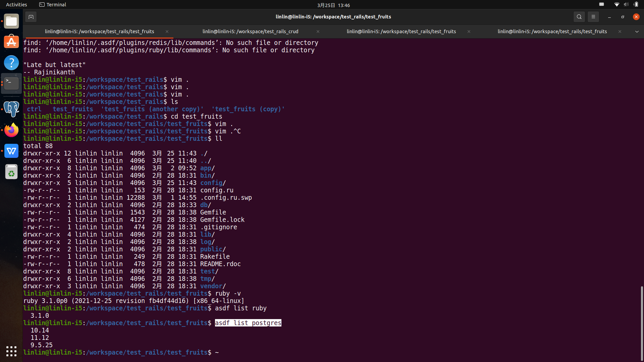Image resolution: width=644 pixels, height=362 pixels.
Task: Show applications grid
Action: coord(11,351)
